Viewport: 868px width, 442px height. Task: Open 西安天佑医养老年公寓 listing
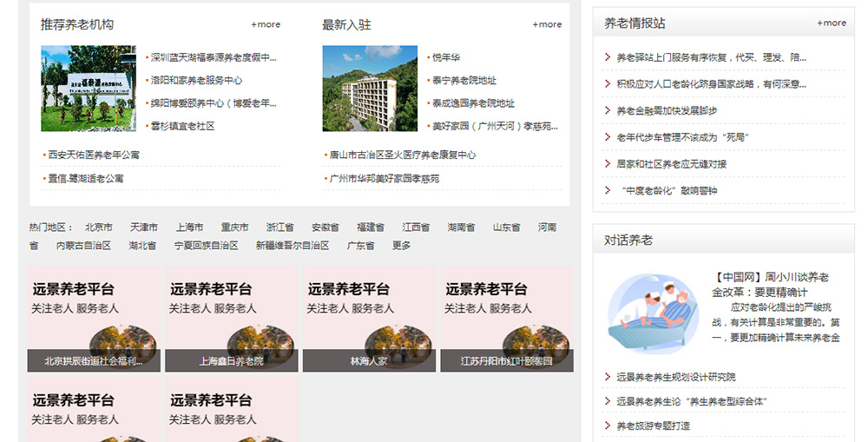94,155
